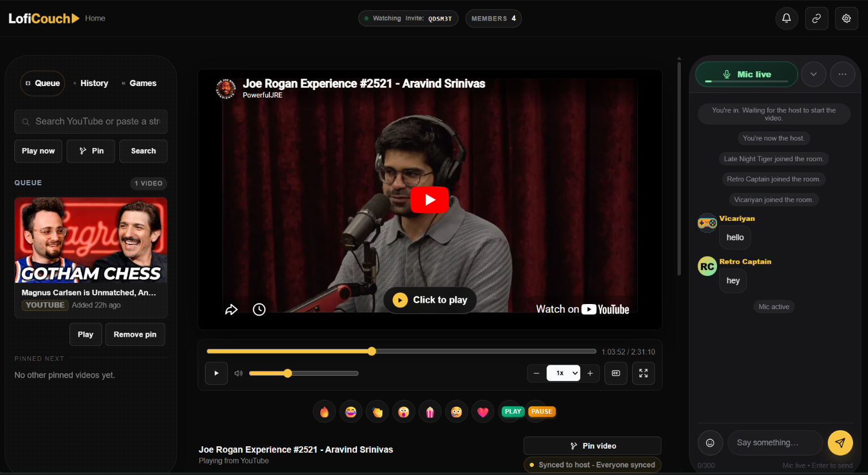Open the notifications bell
The height and width of the screenshot is (475, 868).
click(786, 18)
